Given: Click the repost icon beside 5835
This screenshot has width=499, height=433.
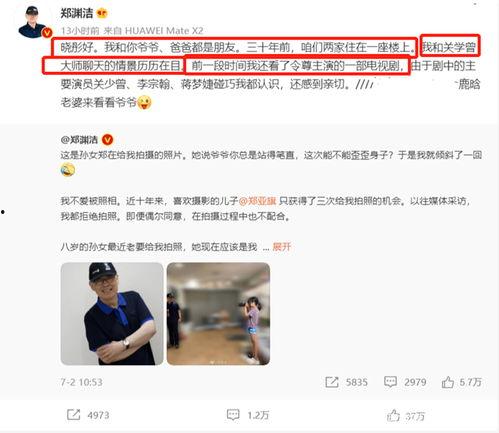Looking at the screenshot, I should (332, 382).
